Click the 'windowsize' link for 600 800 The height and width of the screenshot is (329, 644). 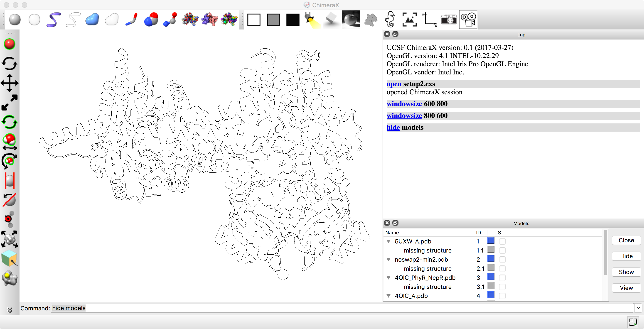coord(404,104)
